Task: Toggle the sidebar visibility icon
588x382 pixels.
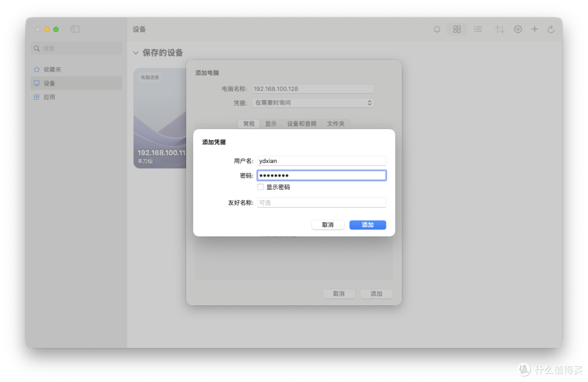Action: [x=75, y=29]
